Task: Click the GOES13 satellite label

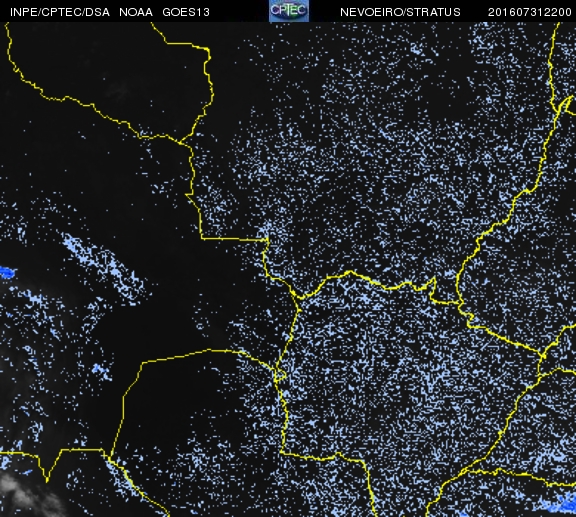Action: 186,12
